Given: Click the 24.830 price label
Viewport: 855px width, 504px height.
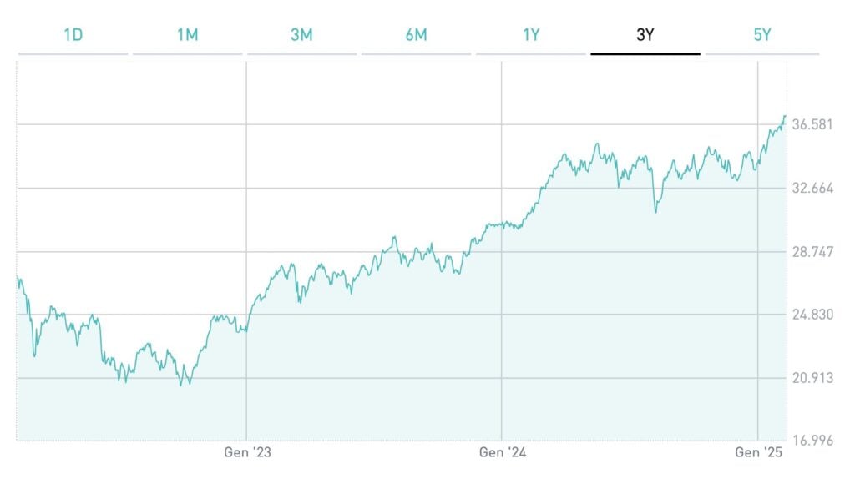Looking at the screenshot, I should (x=813, y=315).
